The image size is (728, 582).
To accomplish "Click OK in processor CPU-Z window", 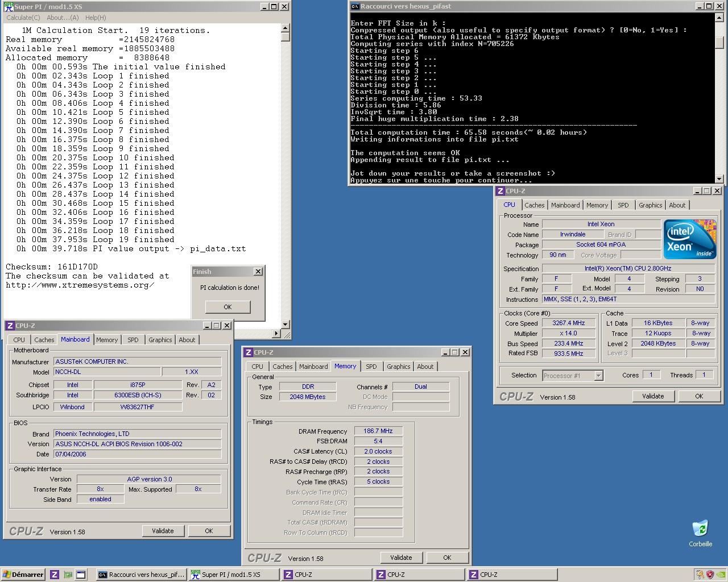I will click(x=699, y=396).
